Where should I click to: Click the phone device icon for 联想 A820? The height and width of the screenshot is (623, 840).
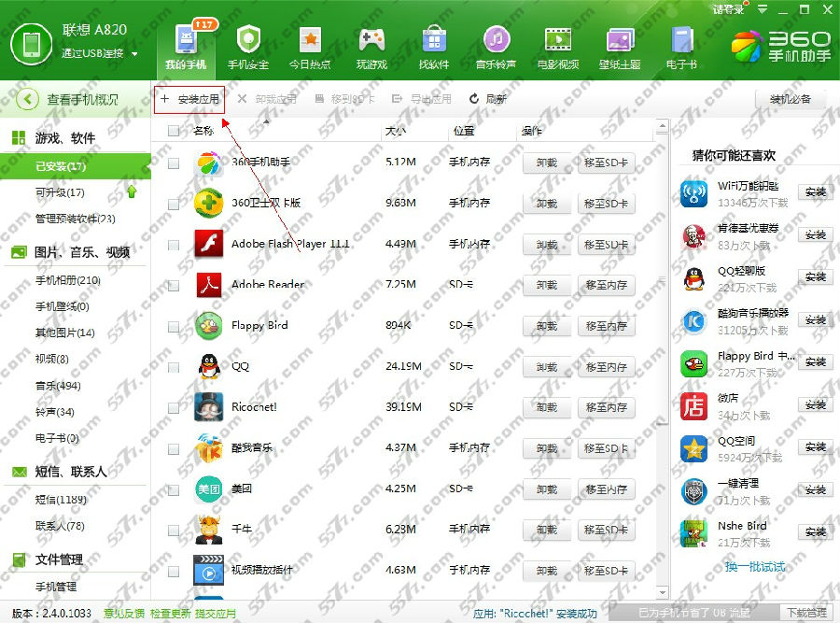click(x=32, y=43)
